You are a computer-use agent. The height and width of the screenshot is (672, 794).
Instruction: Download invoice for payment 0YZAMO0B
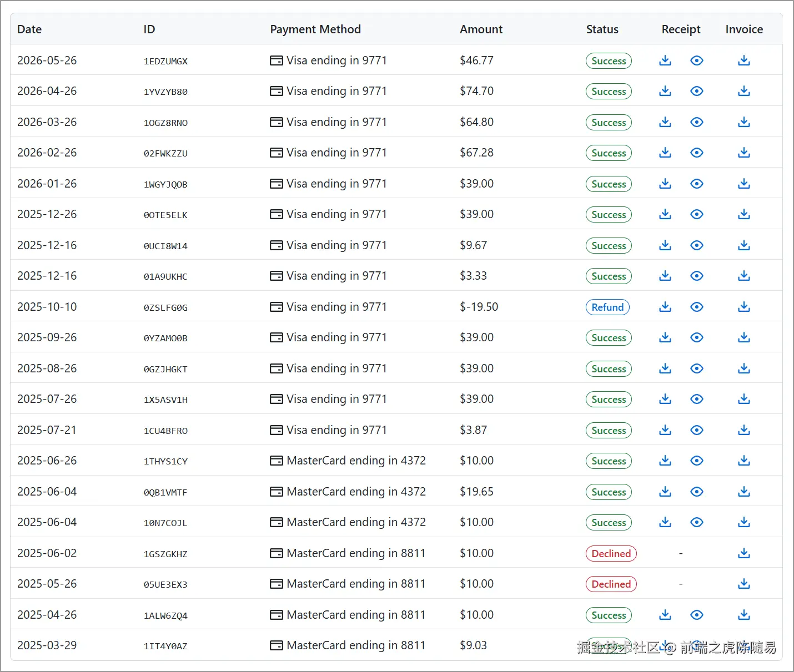[744, 337]
